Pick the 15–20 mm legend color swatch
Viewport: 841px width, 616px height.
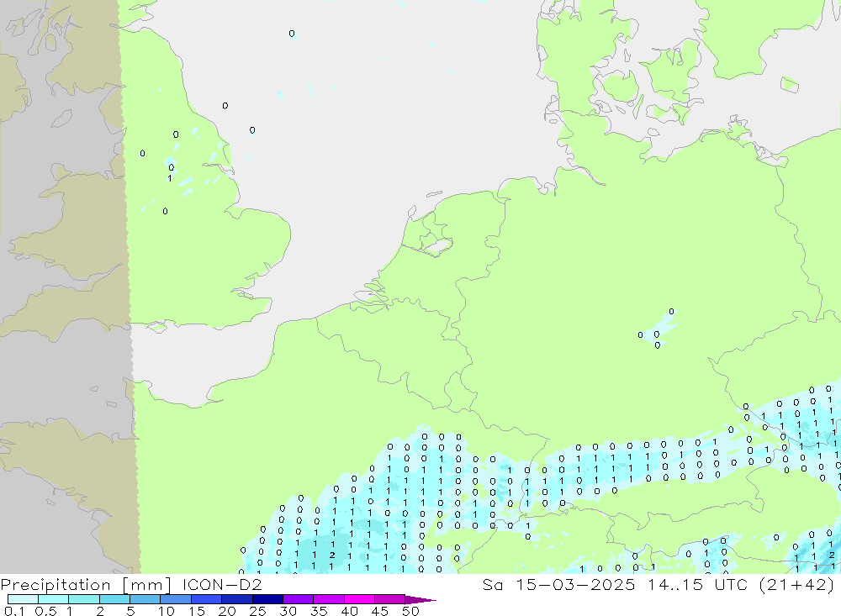click(207, 599)
